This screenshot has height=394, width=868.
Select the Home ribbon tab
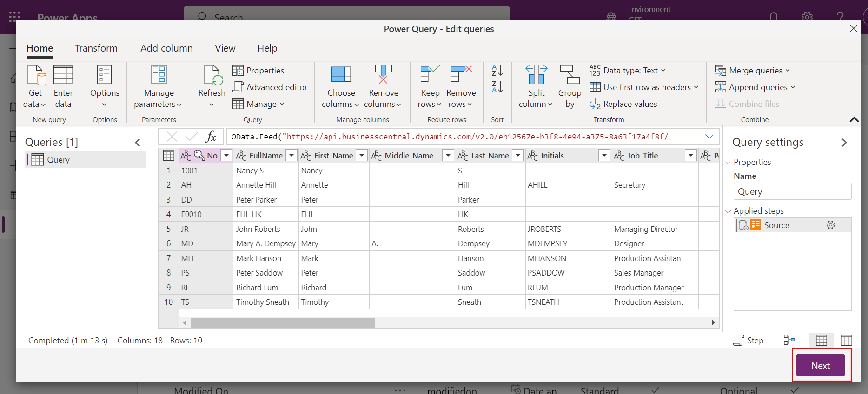point(40,48)
